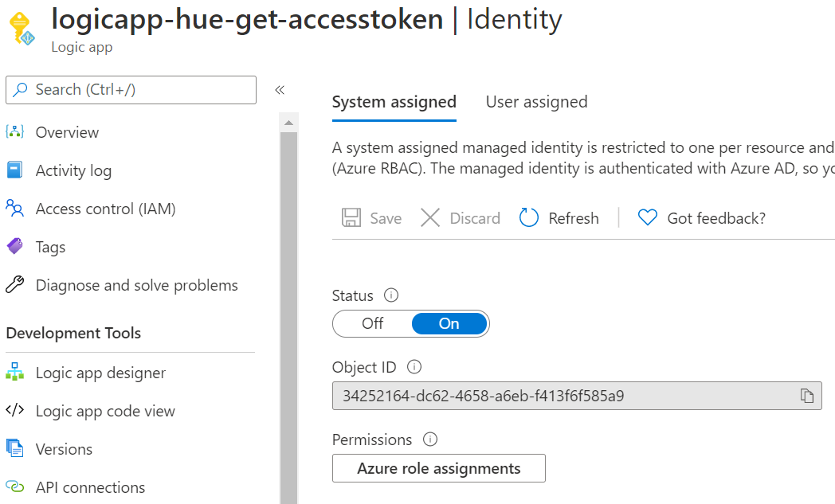Click the Search (Ctrl+/) field

[x=131, y=90]
